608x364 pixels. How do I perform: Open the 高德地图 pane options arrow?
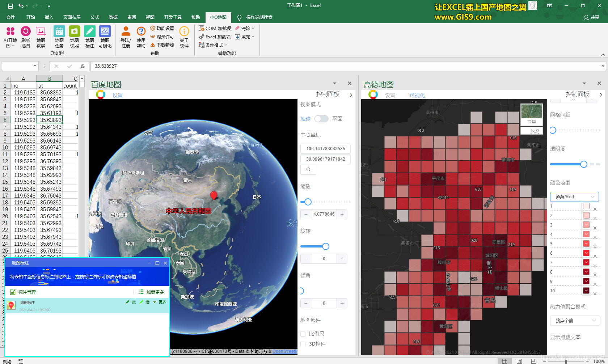(584, 84)
